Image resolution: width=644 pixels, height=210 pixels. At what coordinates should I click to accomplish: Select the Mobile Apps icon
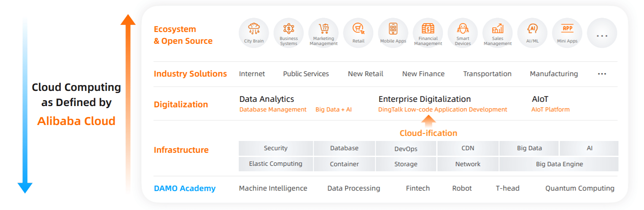click(393, 33)
